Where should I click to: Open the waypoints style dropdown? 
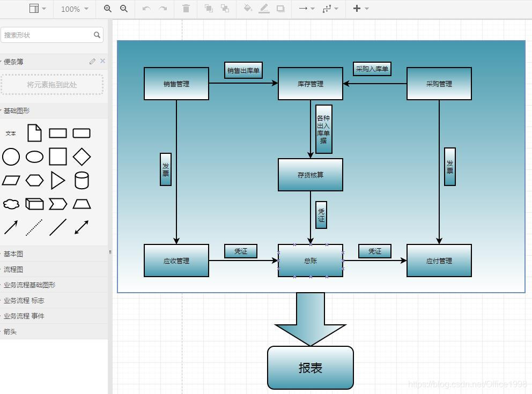330,9
